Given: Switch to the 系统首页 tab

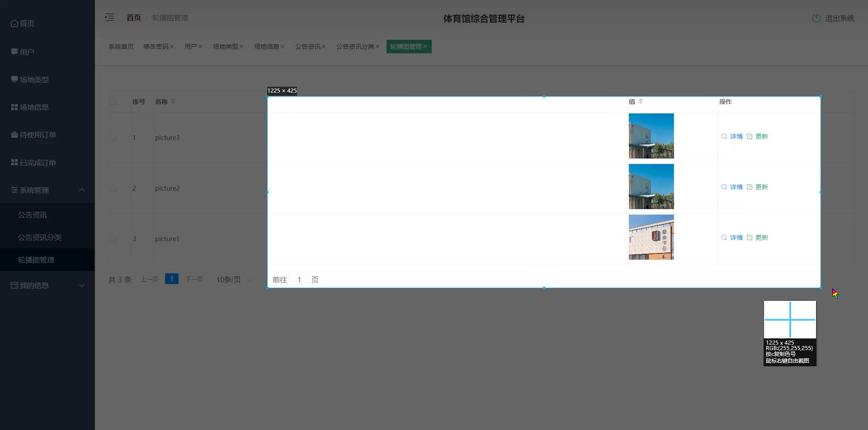Looking at the screenshot, I should click(121, 47).
